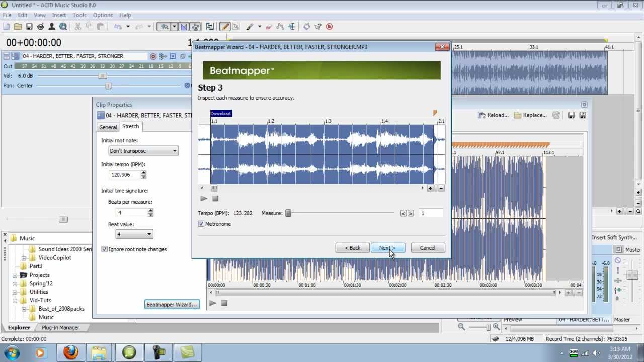This screenshot has height=362, width=644.
Task: Select the Draw pencil tool
Action: pos(225,27)
